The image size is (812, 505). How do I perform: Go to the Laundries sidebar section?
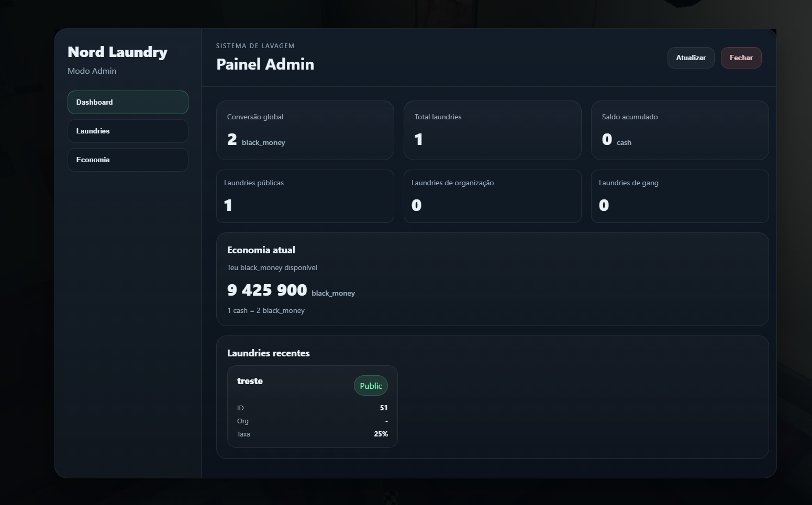point(128,131)
